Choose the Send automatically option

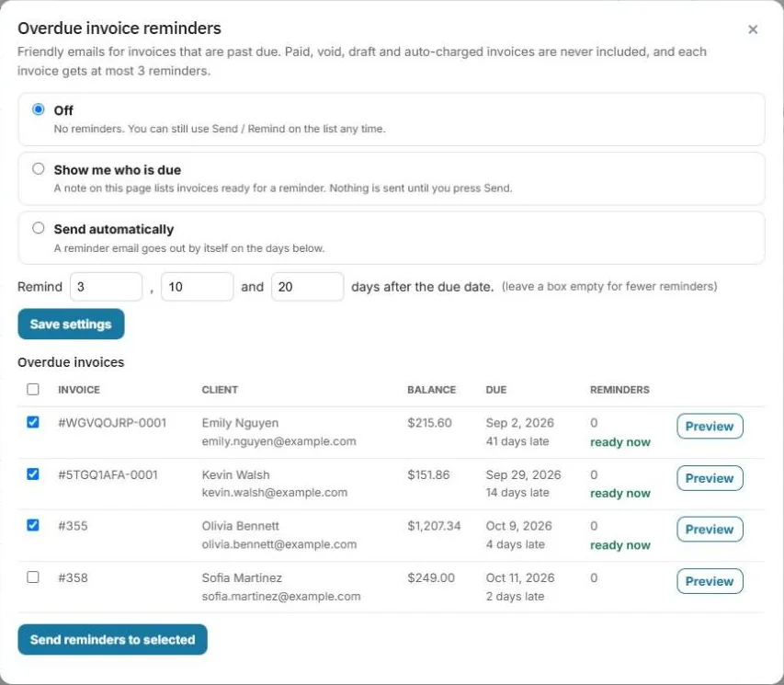pos(38,228)
